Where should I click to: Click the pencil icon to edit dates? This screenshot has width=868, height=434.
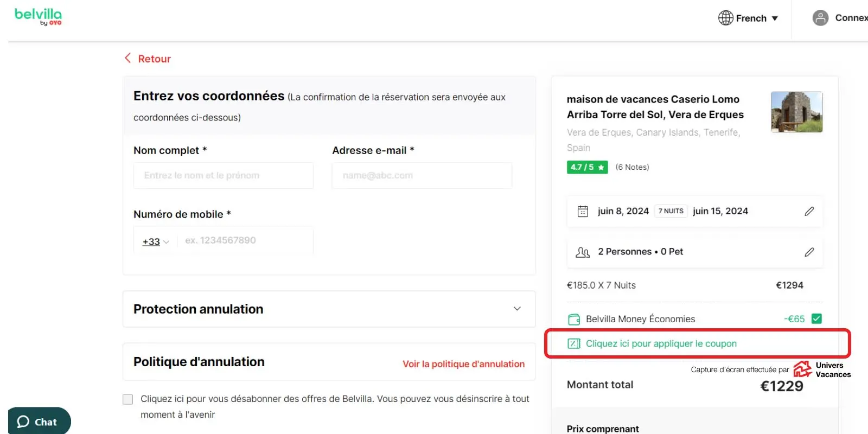pyautogui.click(x=809, y=211)
